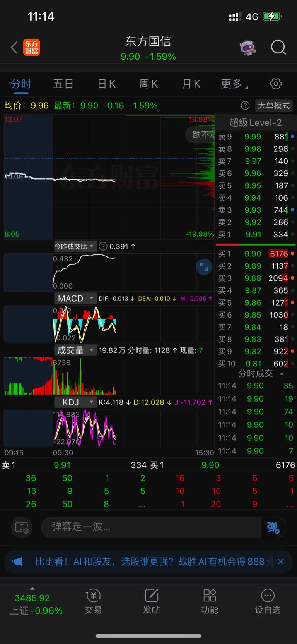Open the bullet comment list icon
This screenshot has height=644, width=297.
[x=22, y=527]
